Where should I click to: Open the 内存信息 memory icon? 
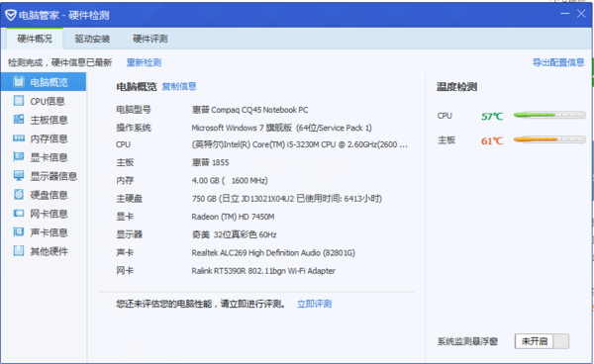pos(19,138)
